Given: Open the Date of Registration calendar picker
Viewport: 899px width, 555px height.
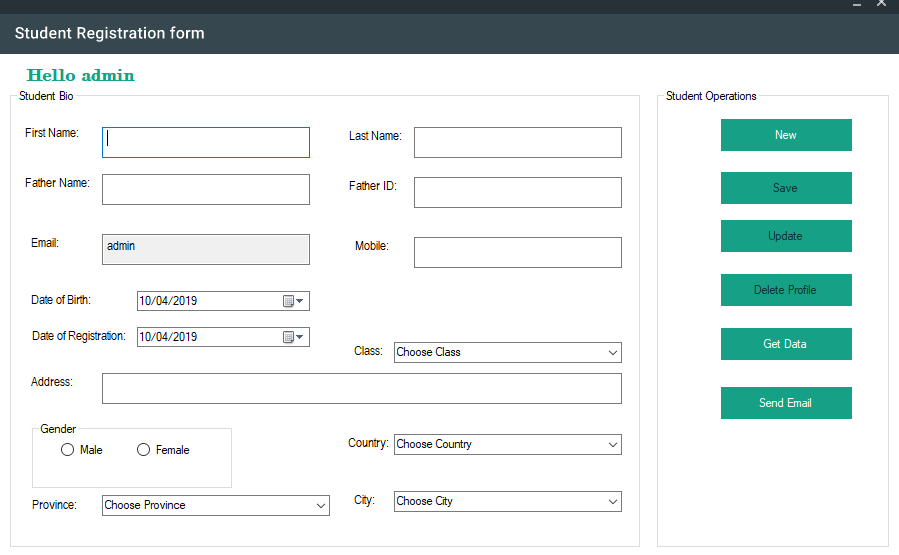Looking at the screenshot, I should click(293, 337).
